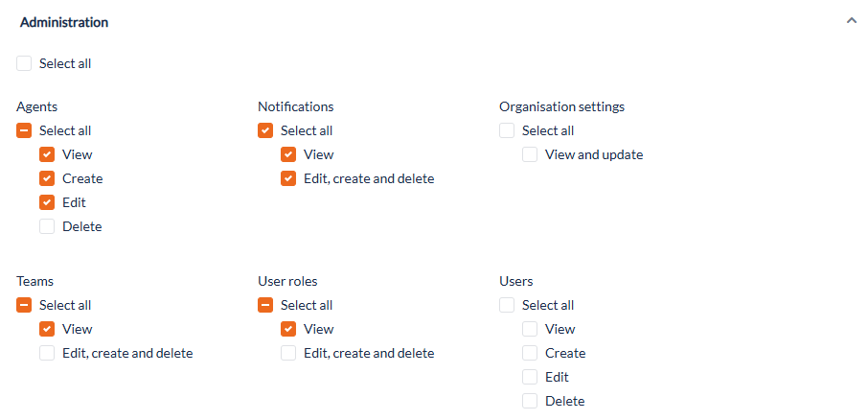
Task: Check the top-level Select all checkbox
Action: coord(25,63)
